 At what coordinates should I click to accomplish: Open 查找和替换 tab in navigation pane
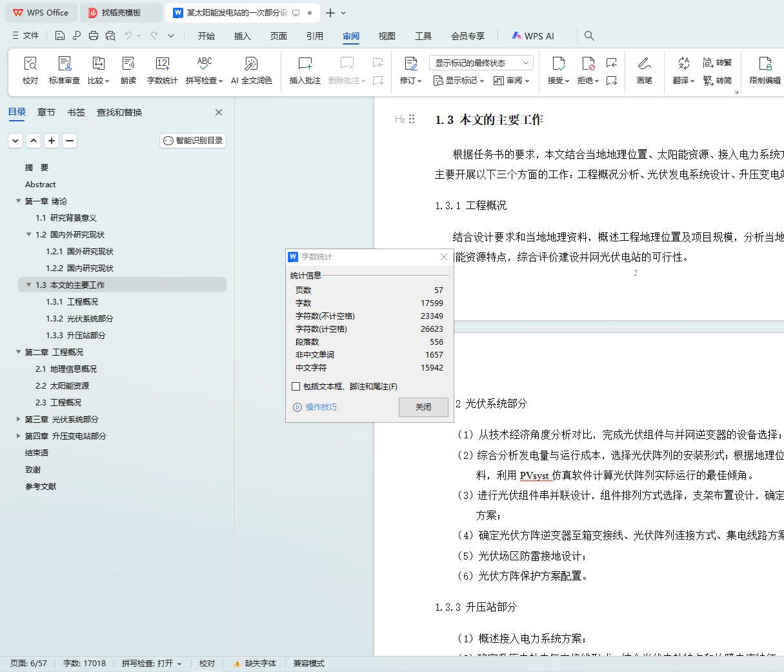click(119, 112)
